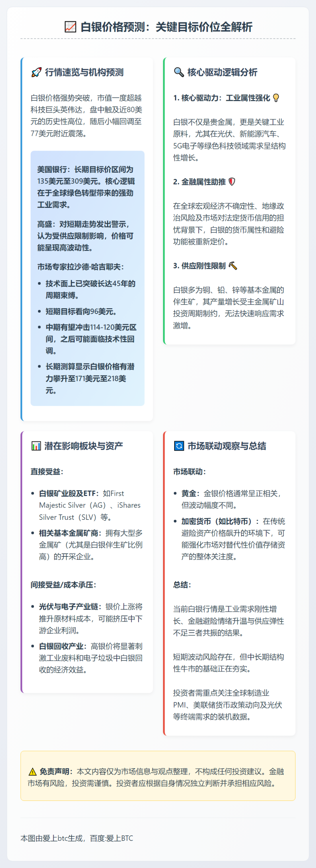316x868 pixels.
Task: Click the heading 潜在影响板块与资产
Action: tap(84, 446)
